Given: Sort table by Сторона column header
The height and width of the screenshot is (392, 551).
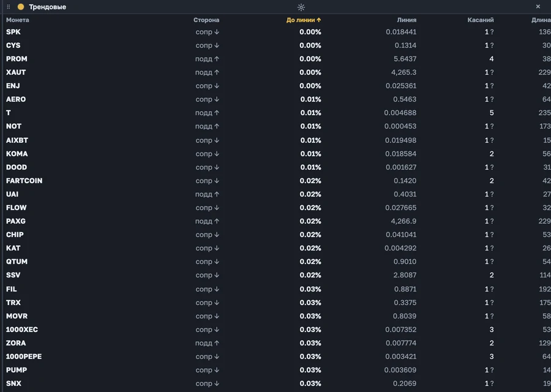Looking at the screenshot, I should pos(206,20).
